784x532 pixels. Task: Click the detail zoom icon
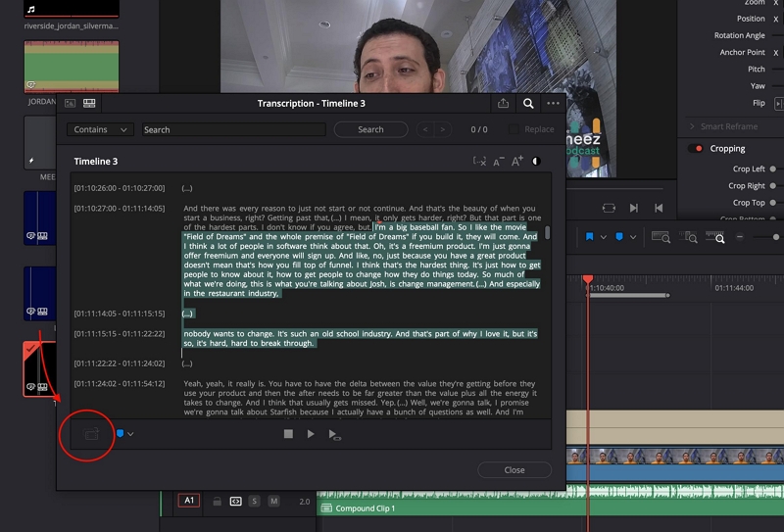[x=688, y=237]
